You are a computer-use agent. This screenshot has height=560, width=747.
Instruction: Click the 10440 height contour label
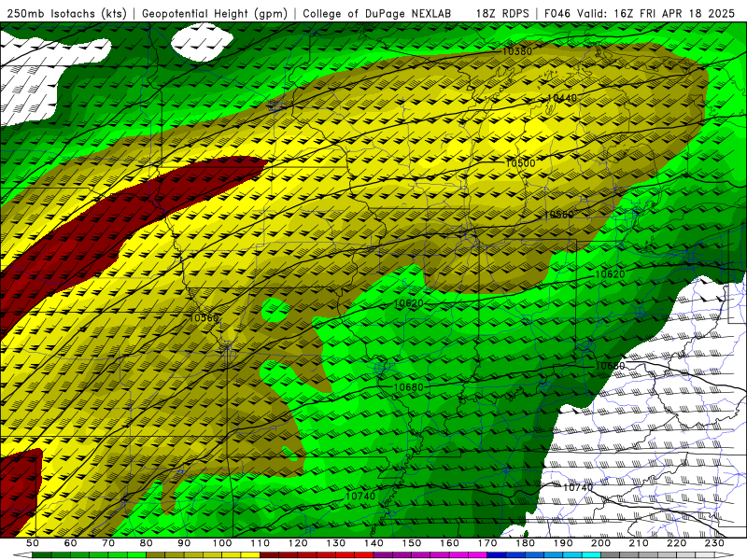tap(562, 98)
